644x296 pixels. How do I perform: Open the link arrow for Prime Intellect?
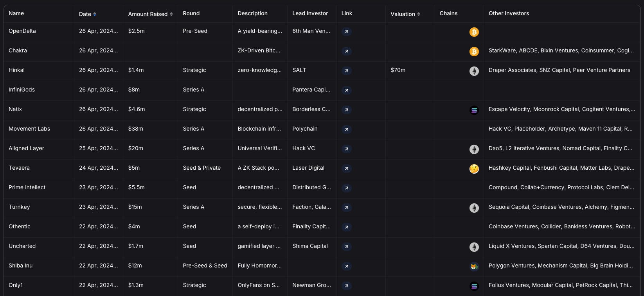tap(347, 188)
